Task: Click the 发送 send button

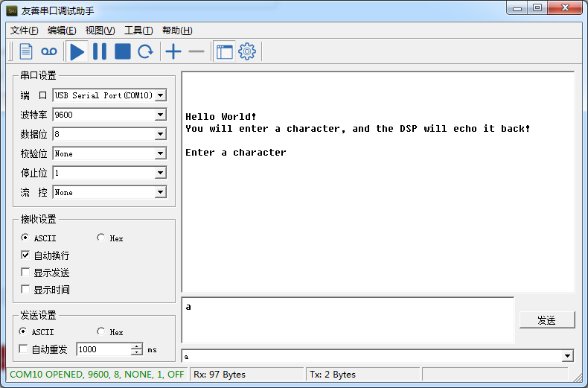Action: point(547,320)
